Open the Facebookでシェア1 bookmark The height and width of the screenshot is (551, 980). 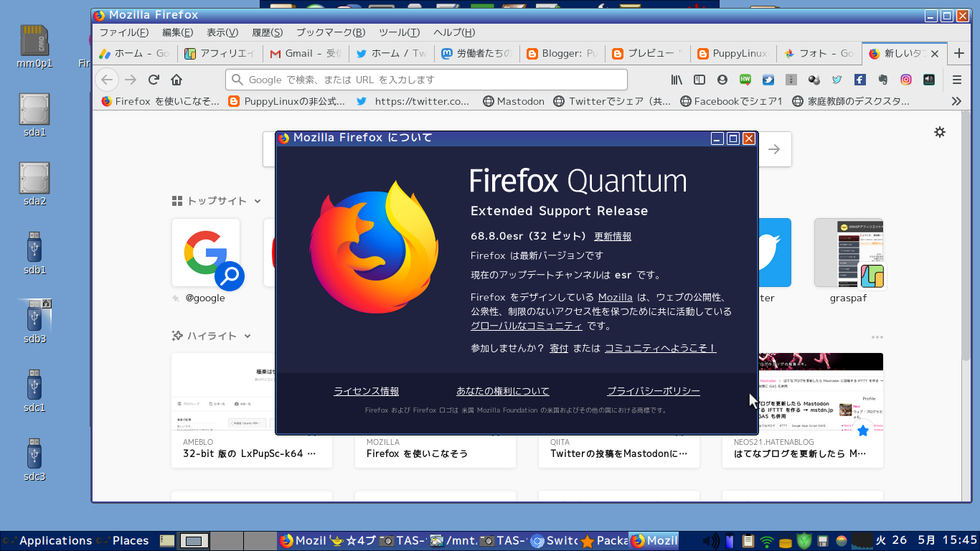click(731, 102)
